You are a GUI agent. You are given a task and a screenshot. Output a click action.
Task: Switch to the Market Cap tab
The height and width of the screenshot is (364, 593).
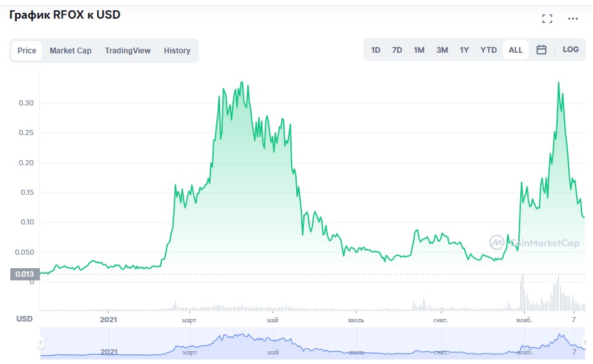[70, 51]
